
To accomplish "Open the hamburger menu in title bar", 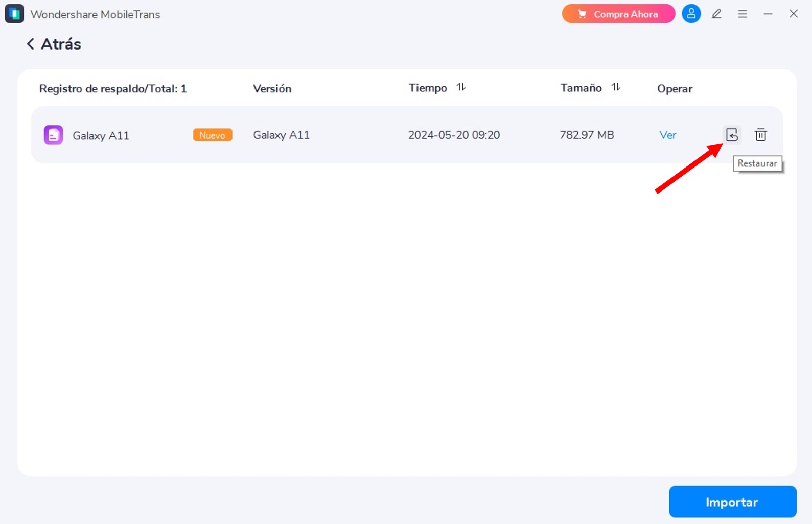I will 743,14.
